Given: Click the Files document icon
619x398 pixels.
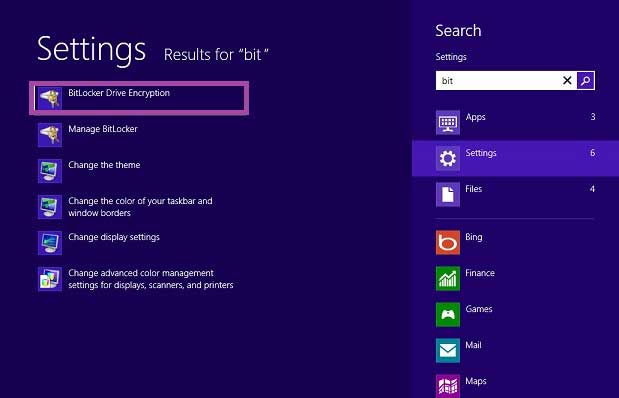Looking at the screenshot, I should (448, 194).
